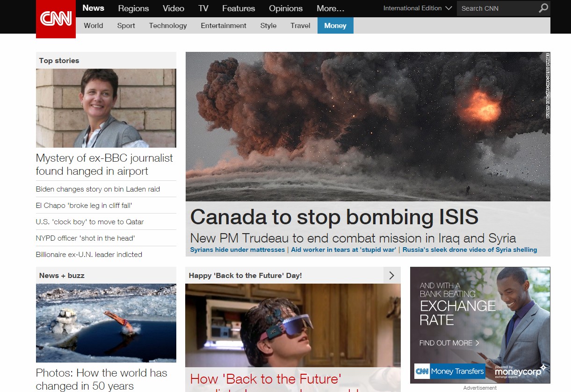Click the explosion lead story image
The height and width of the screenshot is (392, 571).
tap(368, 126)
